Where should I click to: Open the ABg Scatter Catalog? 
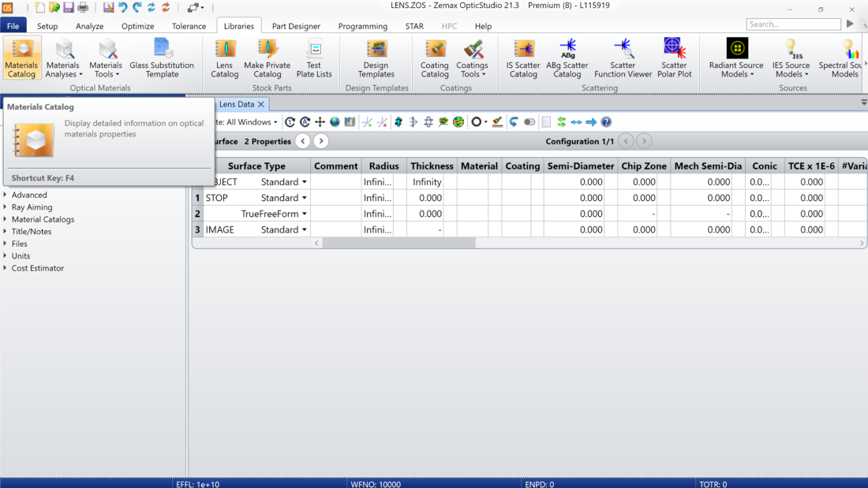(567, 58)
